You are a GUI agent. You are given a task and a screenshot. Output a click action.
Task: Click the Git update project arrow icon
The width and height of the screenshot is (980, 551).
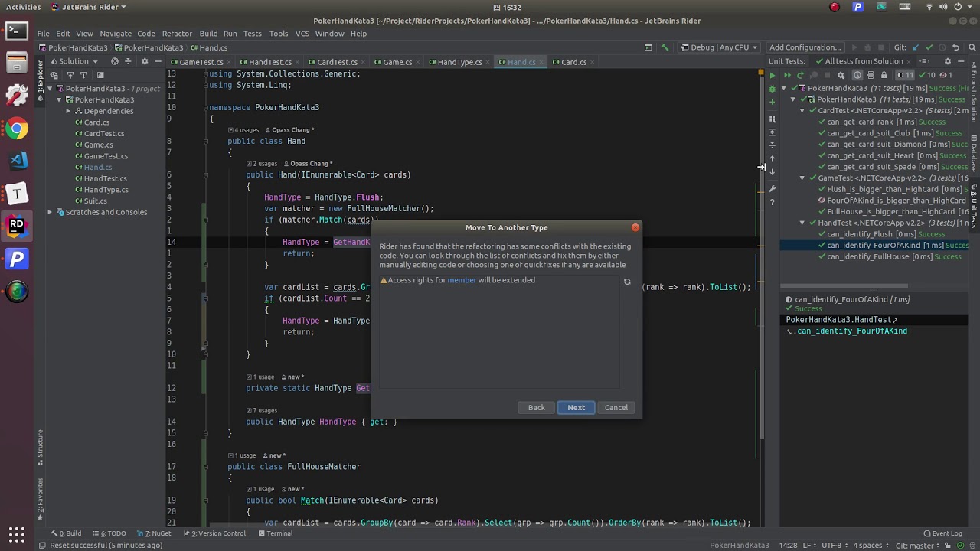[x=915, y=47]
